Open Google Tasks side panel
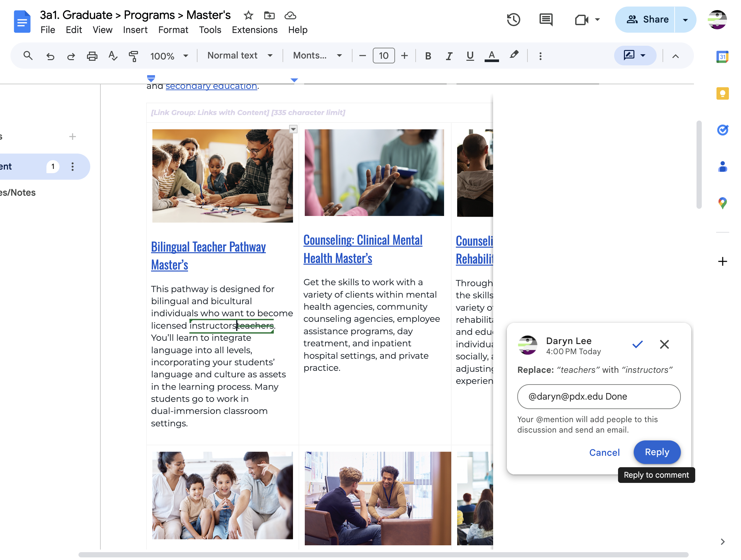 (722, 130)
